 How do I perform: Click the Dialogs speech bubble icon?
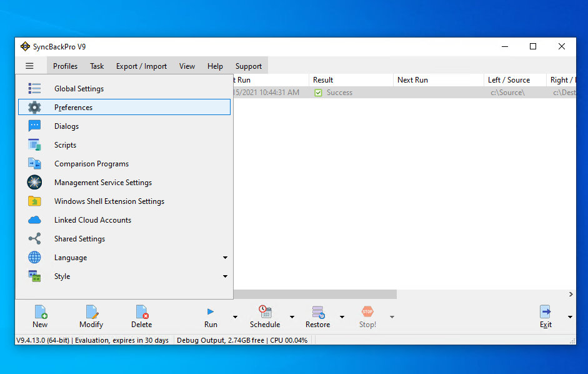point(34,126)
